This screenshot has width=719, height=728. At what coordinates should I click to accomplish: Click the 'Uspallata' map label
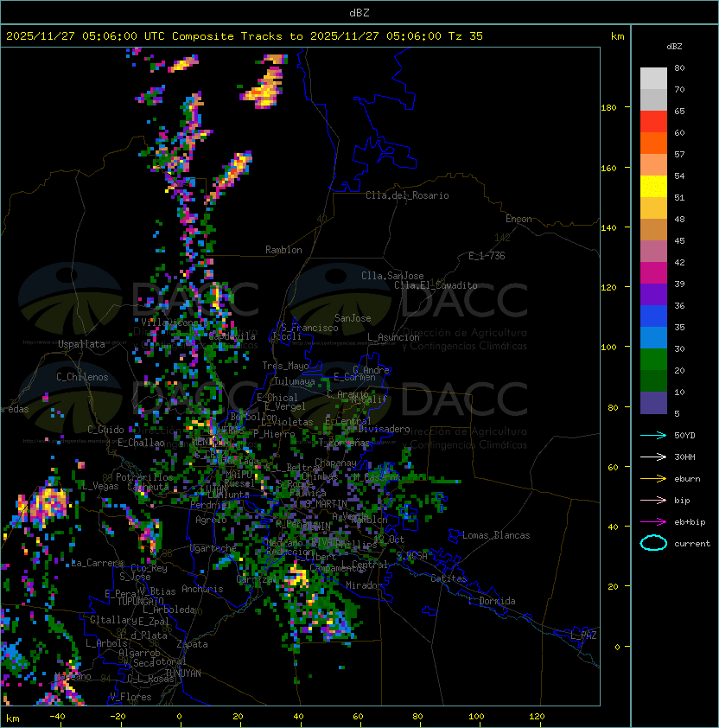coord(81,344)
